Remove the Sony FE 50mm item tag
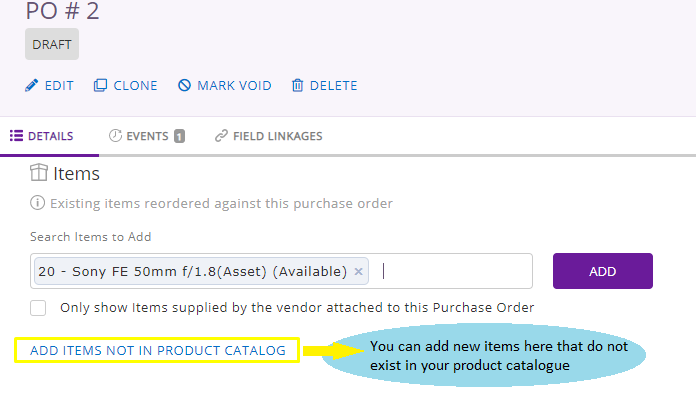 pos(359,271)
